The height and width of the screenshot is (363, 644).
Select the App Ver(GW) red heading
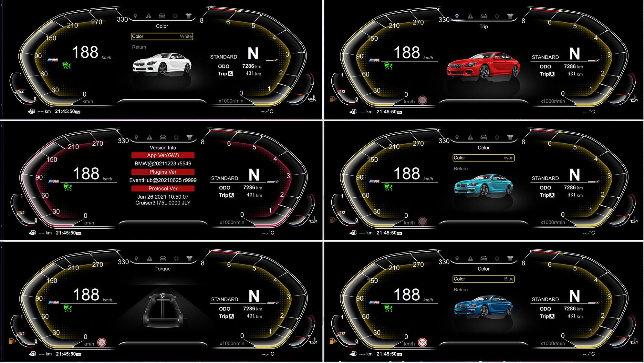coord(163,155)
